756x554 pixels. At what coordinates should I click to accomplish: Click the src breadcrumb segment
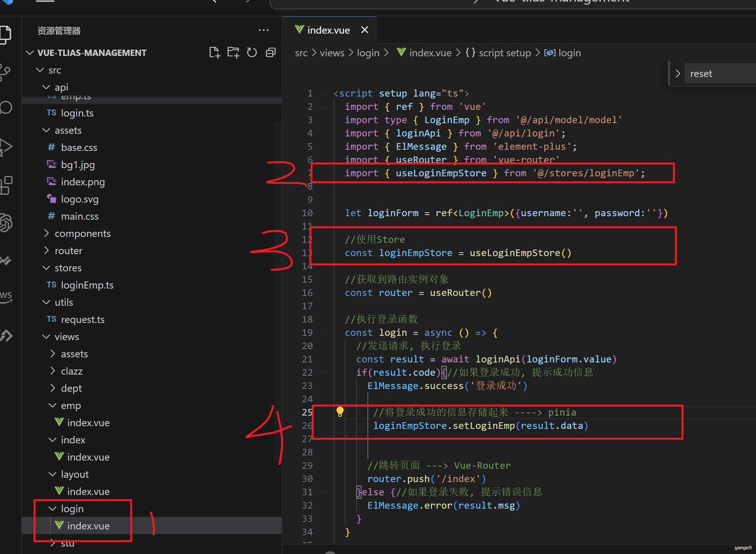[x=301, y=53]
